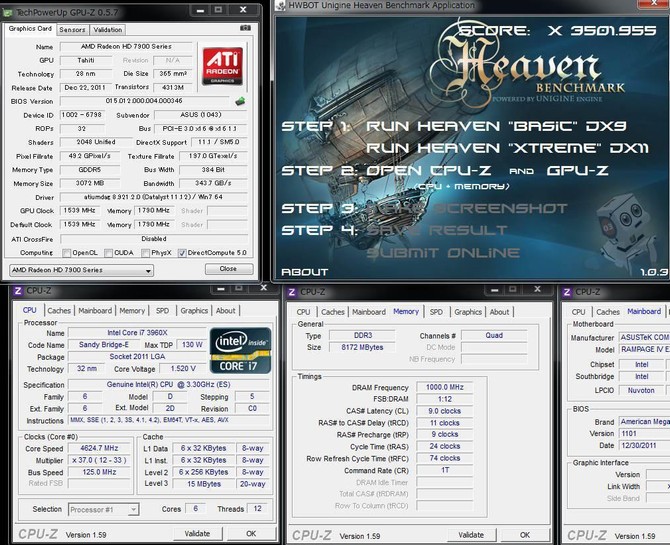Click the Driver field in GPU-Z
The width and height of the screenshot is (670, 545).
point(154,197)
